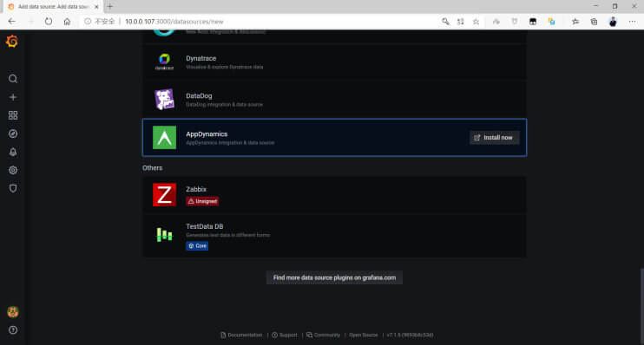Go back with browser back arrow
The image size is (644, 345).
pos(11,22)
